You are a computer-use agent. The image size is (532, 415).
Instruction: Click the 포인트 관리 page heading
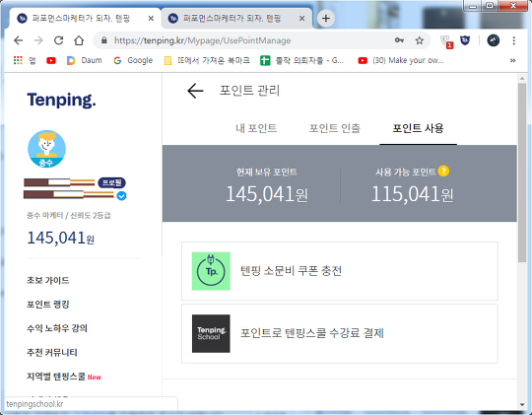pos(249,91)
